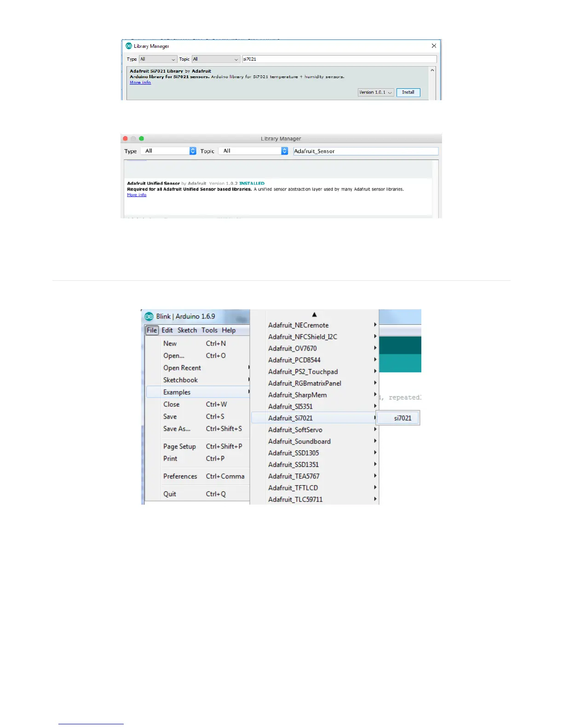
Task: Choose Quit from the File menu
Action: click(x=198, y=494)
